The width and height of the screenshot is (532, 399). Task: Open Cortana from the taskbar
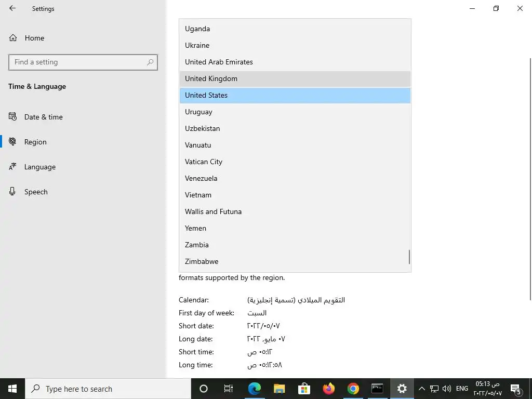pos(204,389)
